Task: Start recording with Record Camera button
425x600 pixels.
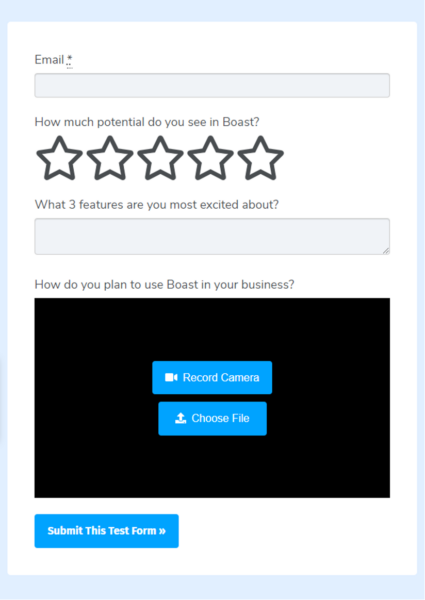Action: tap(212, 378)
